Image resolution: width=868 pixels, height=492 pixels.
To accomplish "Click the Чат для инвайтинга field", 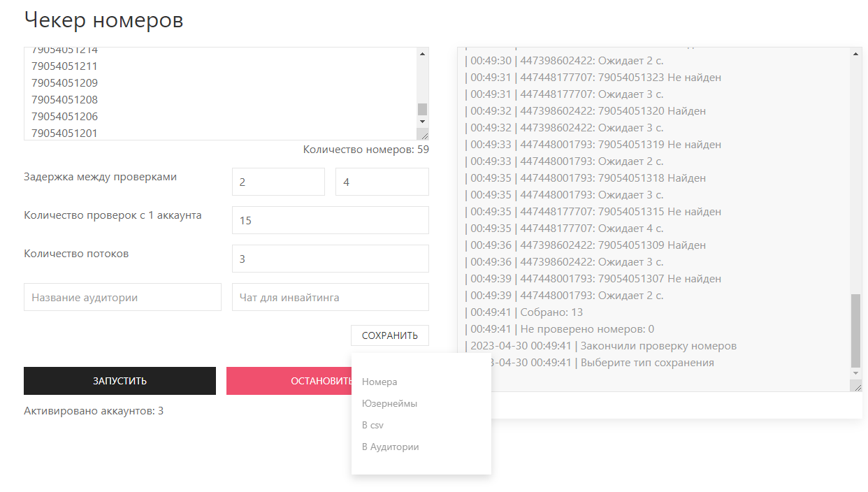I will tap(330, 297).
